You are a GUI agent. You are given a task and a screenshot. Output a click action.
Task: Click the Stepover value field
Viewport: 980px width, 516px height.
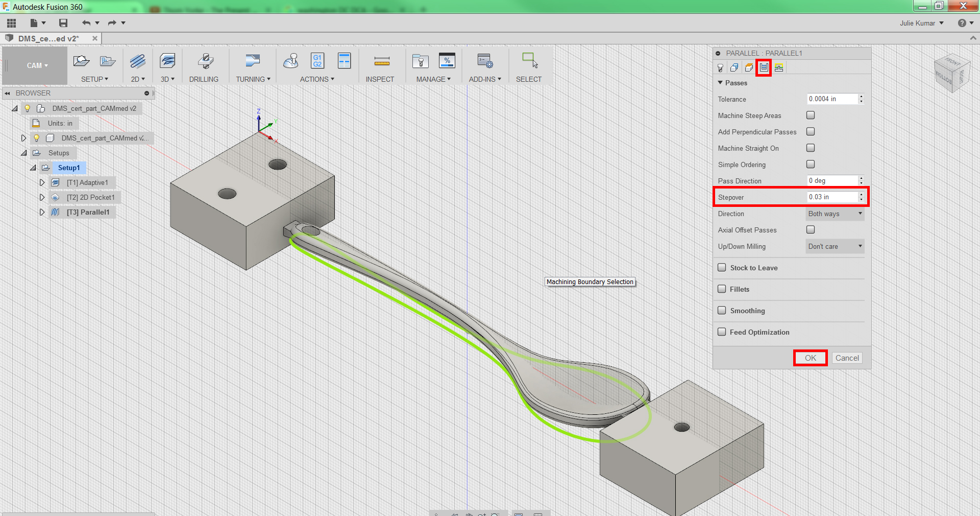pyautogui.click(x=832, y=197)
